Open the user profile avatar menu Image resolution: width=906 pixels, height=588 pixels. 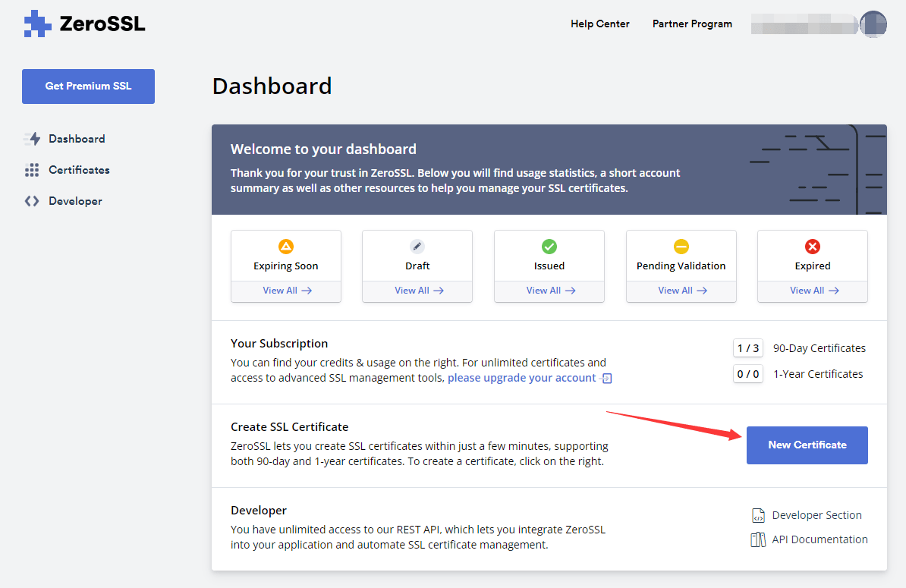click(873, 24)
